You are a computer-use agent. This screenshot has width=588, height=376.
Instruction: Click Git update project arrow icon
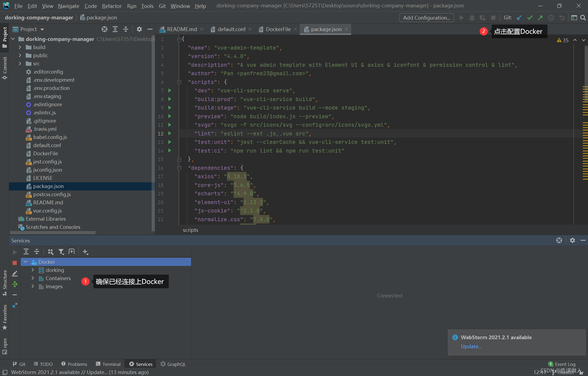pyautogui.click(x=519, y=18)
